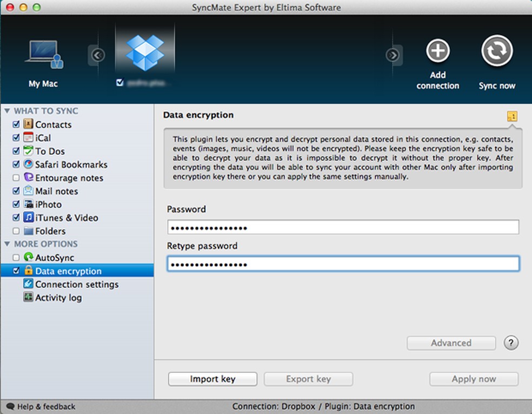Collapse the MORE OPTIONS section

pyautogui.click(x=7, y=244)
